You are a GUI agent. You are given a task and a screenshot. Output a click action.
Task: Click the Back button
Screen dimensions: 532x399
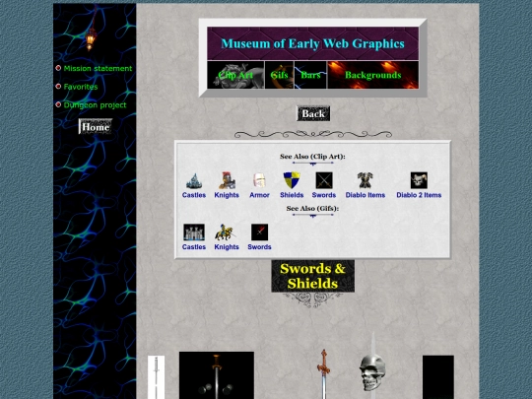[x=313, y=113]
